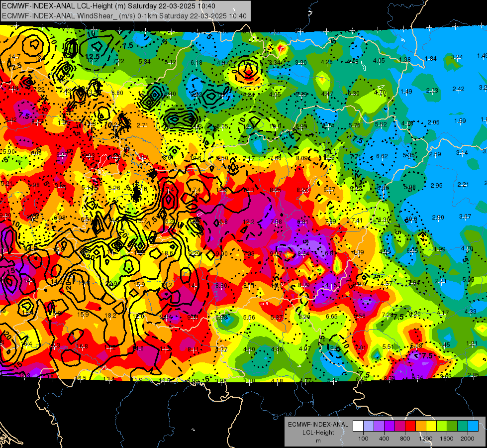Screen dimensions: 487x448
Task: Click the 100 tick label in legend
Action: pyautogui.click(x=363, y=439)
